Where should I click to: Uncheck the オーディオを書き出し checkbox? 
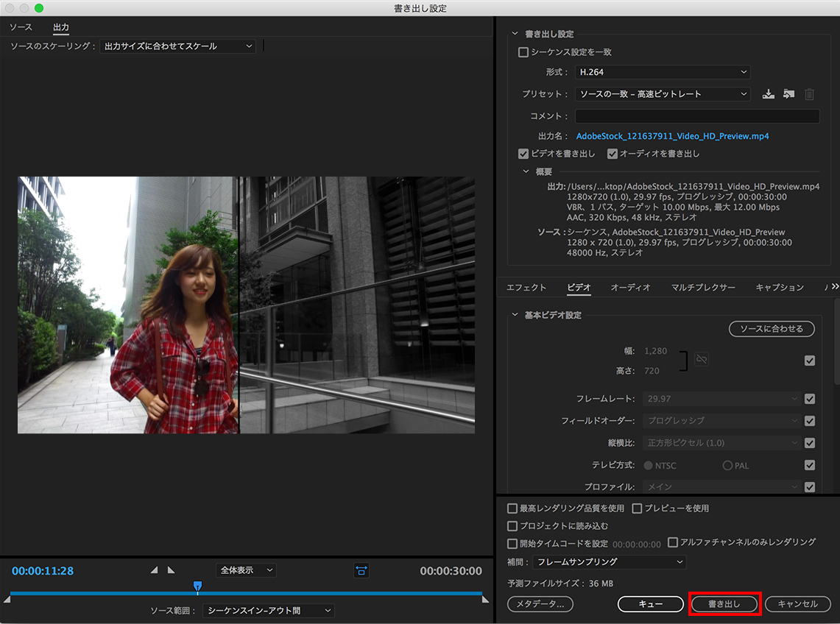(613, 154)
